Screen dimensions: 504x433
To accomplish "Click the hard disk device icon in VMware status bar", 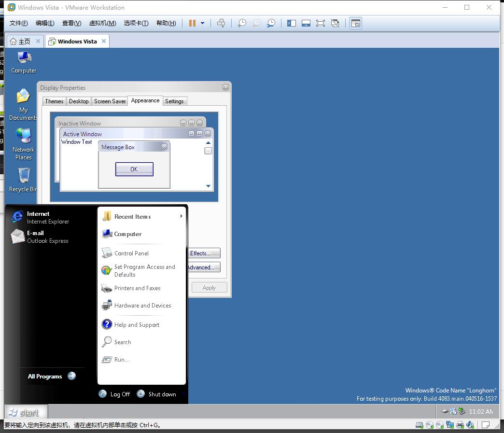I will click(420, 425).
